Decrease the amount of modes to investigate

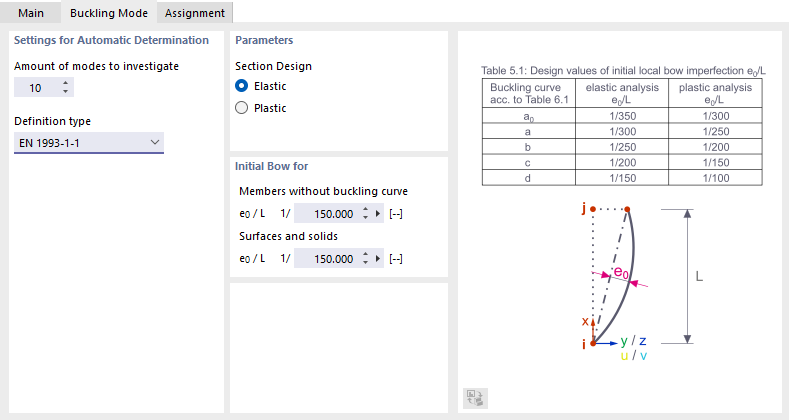pyautogui.click(x=65, y=92)
